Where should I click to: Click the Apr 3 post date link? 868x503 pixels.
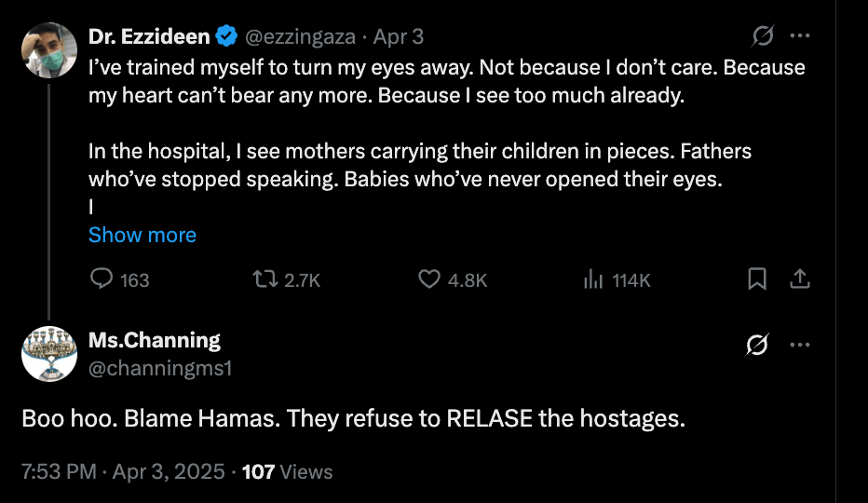click(x=399, y=37)
